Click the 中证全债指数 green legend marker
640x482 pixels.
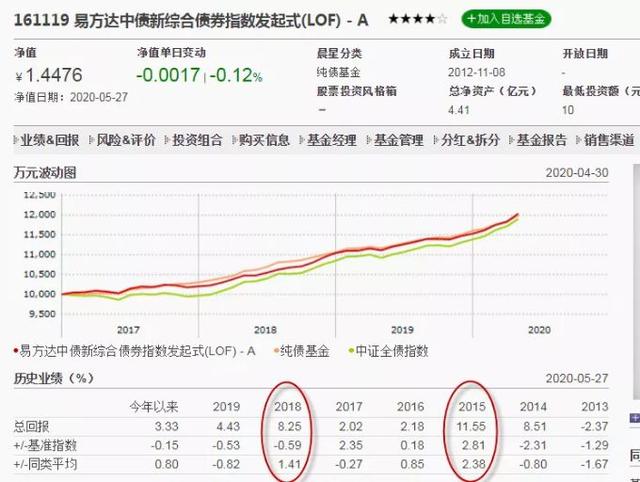[351, 351]
